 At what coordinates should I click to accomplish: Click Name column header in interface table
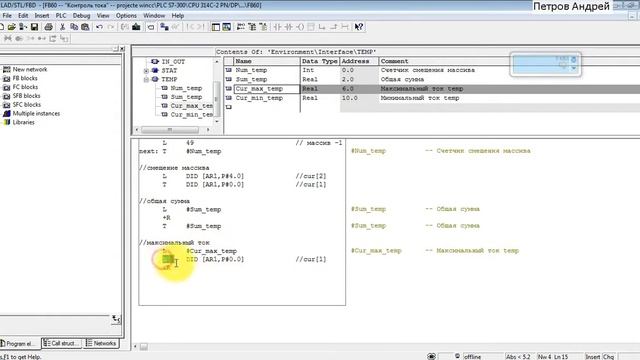267,61
